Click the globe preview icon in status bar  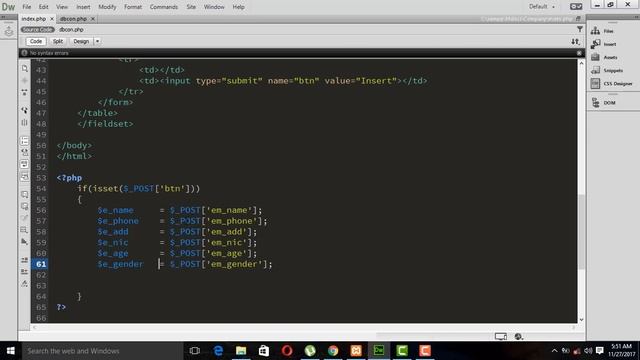coord(518,336)
